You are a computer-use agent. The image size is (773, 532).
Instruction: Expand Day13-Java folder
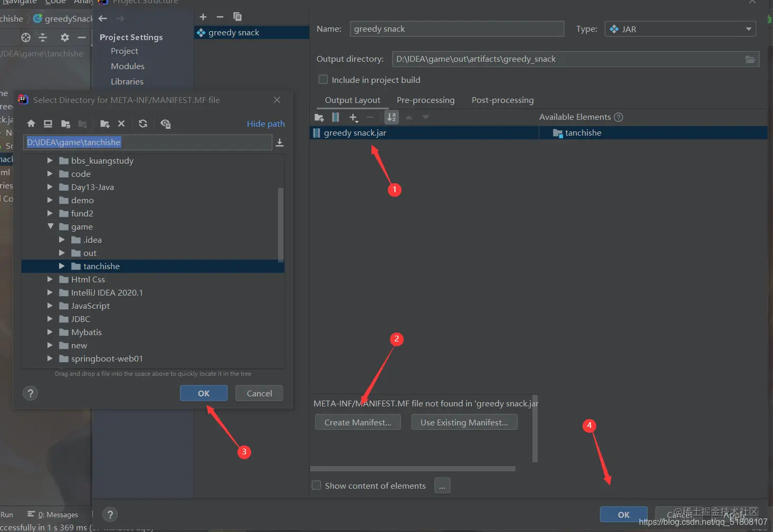coord(50,187)
